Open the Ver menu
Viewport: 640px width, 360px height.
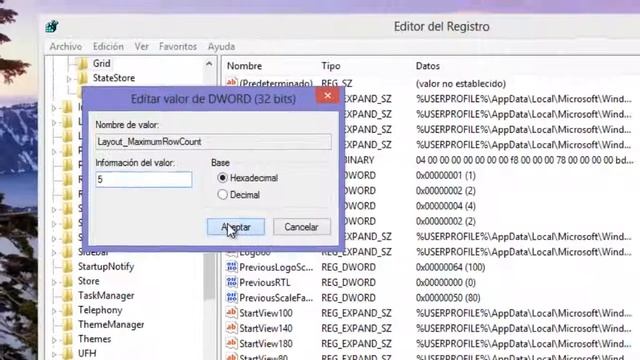(x=142, y=47)
